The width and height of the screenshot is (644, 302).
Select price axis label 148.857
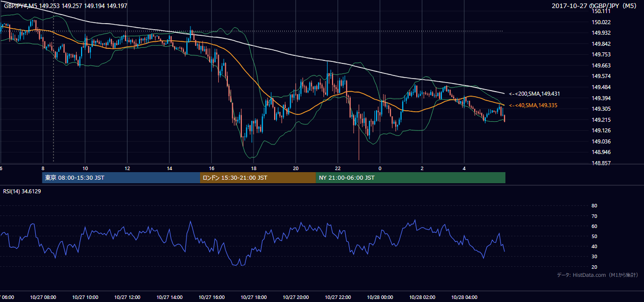coord(601,163)
